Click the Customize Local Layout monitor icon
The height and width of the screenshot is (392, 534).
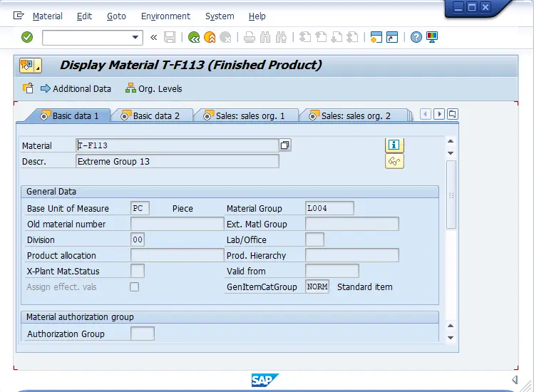432,37
